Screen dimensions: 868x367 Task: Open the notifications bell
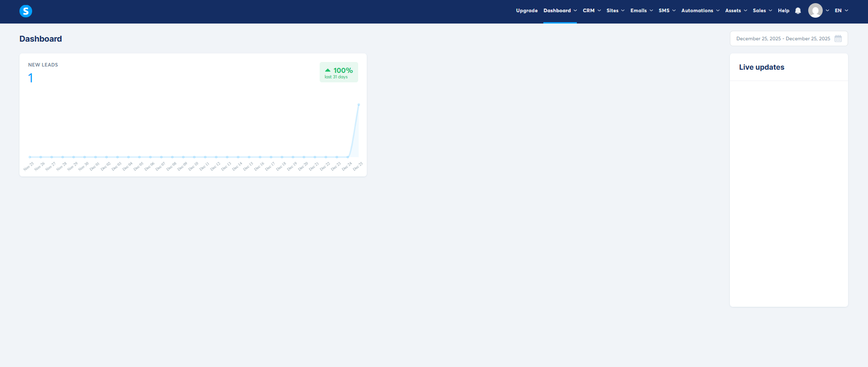click(798, 11)
